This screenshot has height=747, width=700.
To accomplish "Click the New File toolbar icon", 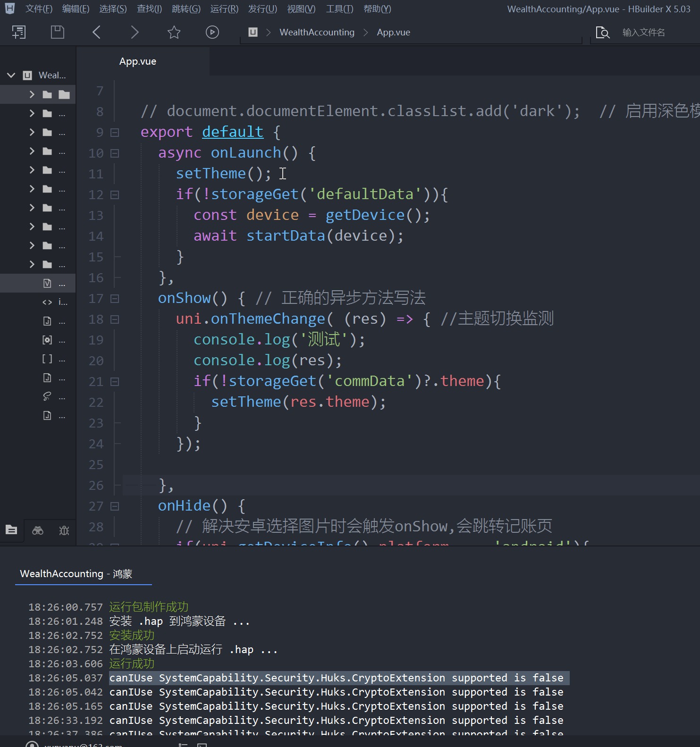I will tap(19, 32).
